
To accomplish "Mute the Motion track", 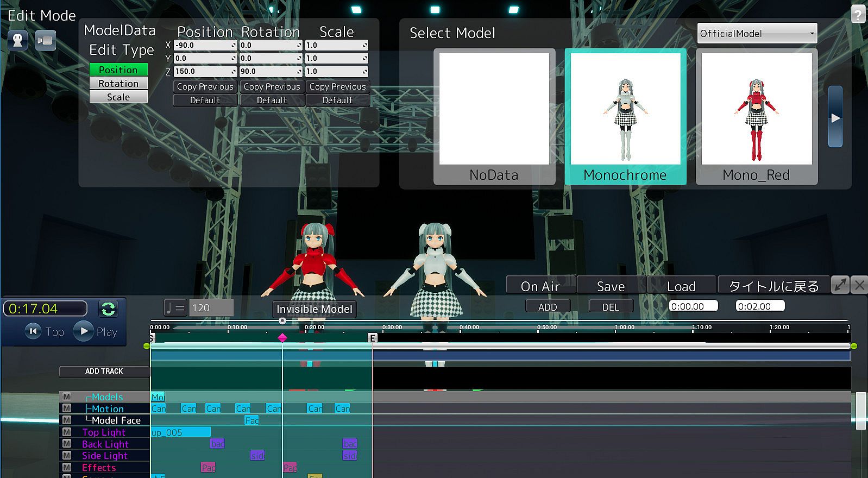I will point(67,408).
